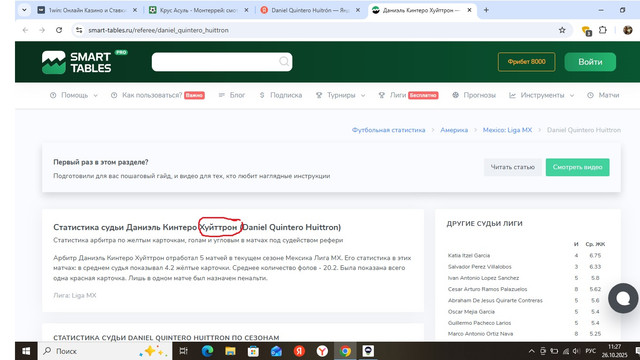Open the chat support bubble
640x360 pixels.
click(x=623, y=298)
